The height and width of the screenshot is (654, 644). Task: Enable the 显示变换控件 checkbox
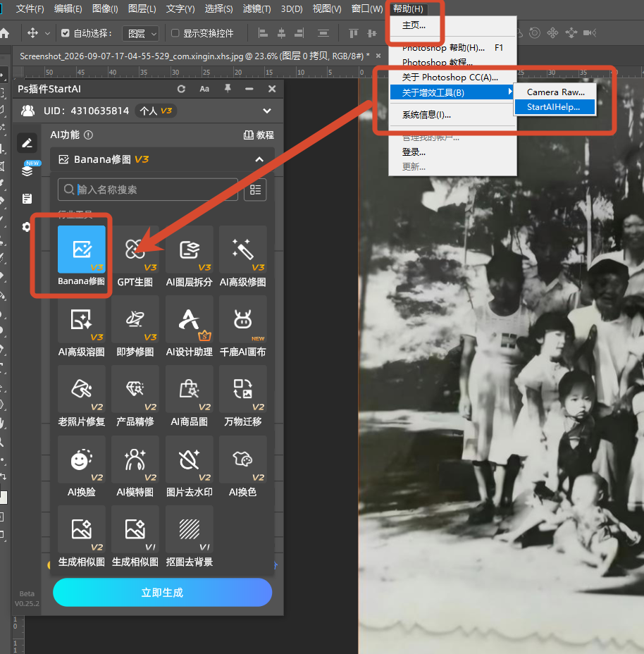pyautogui.click(x=175, y=33)
